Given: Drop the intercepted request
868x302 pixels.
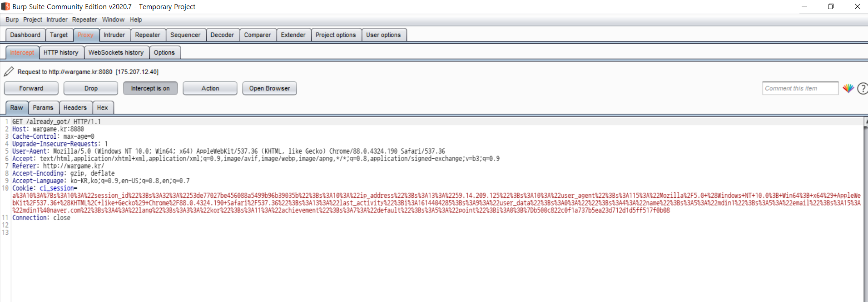Looking at the screenshot, I should click(91, 88).
